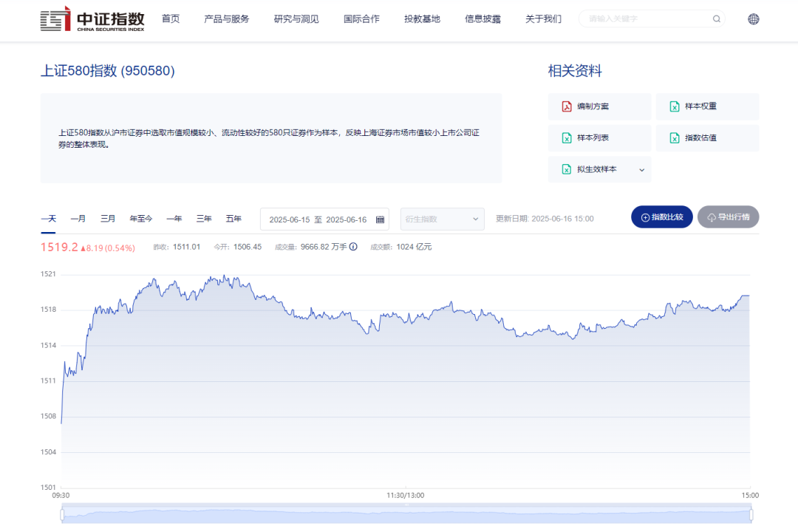
Task: Click the 上证580指数 (950580) title
Action: pos(107,71)
